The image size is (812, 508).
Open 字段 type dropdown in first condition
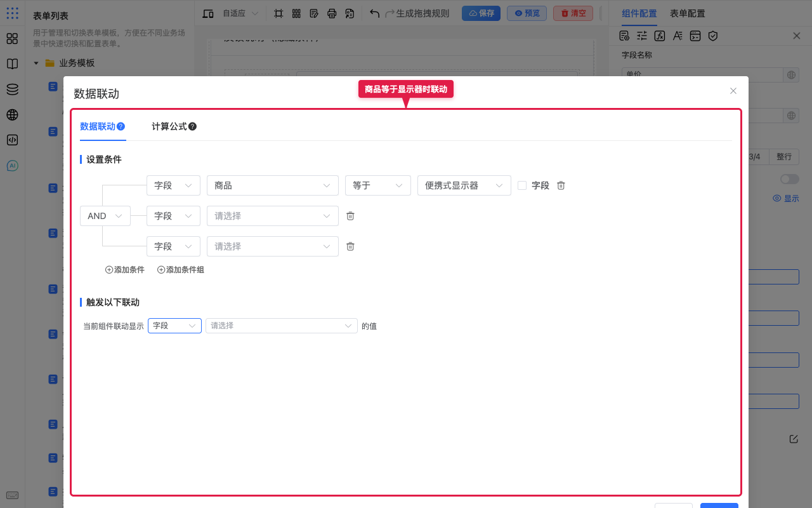(173, 185)
